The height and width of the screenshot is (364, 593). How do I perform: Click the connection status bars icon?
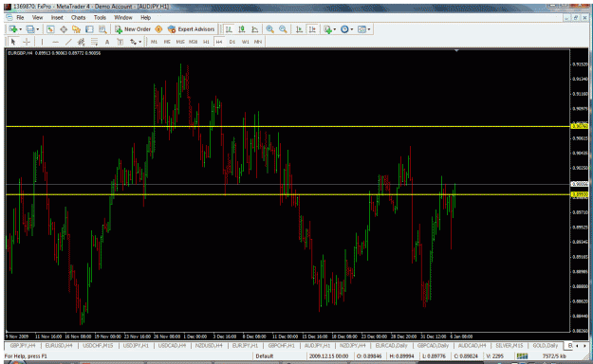coord(522,356)
